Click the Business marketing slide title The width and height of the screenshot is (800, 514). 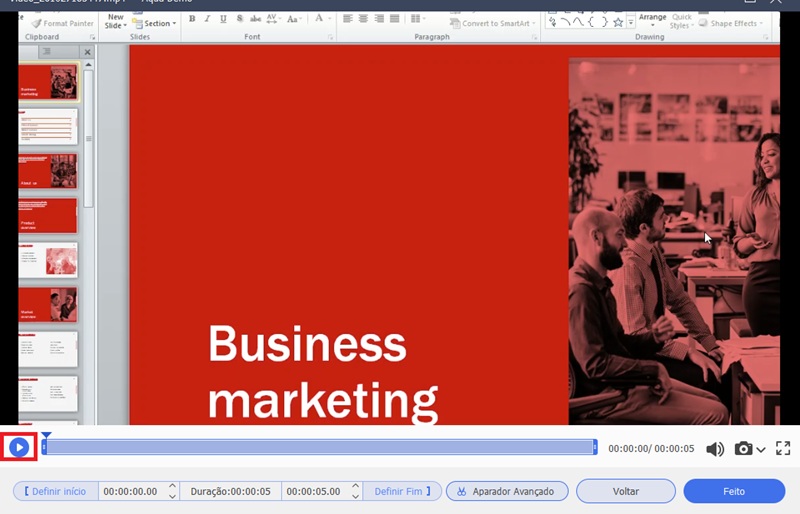click(322, 372)
